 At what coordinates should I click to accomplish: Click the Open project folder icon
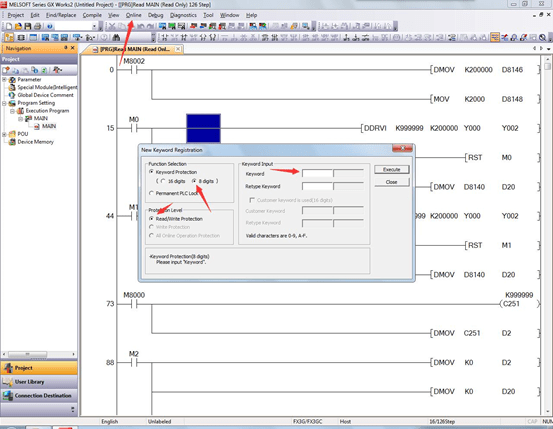coord(18,26)
